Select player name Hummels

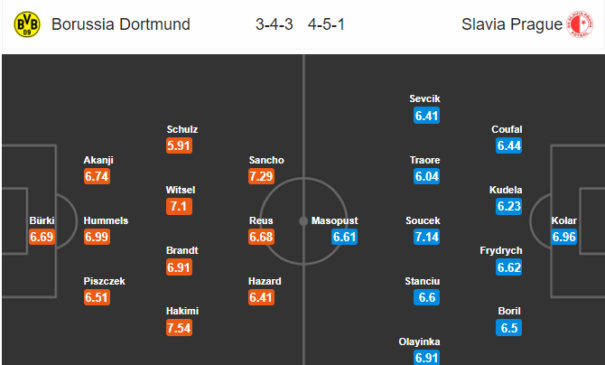coord(106,221)
